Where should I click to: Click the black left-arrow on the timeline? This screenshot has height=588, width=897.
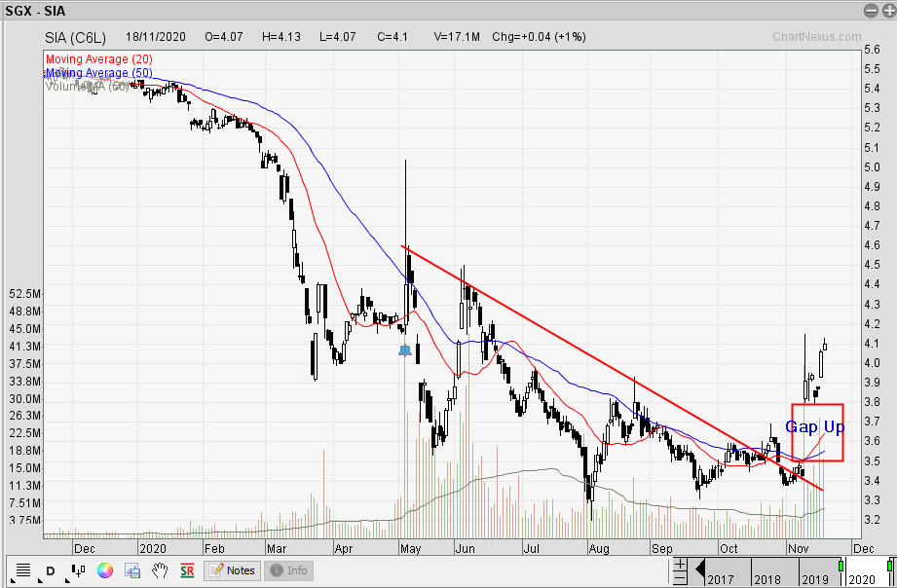[x=699, y=569]
